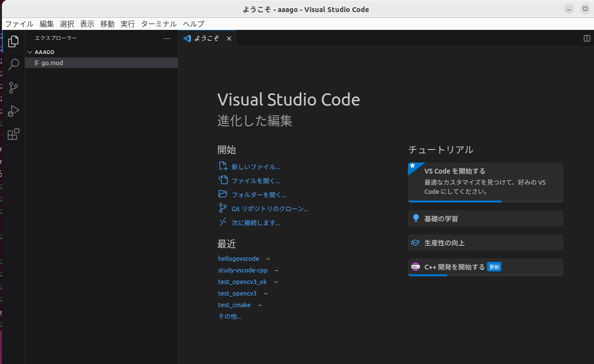Open the Search view in activity bar
This screenshot has width=594, height=364.
[13, 64]
